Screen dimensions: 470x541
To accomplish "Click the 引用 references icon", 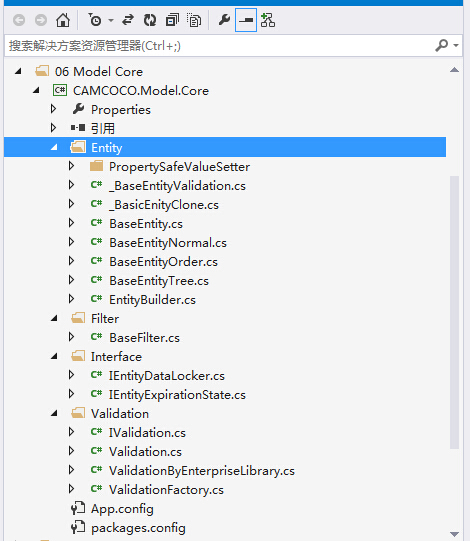I will (x=78, y=128).
